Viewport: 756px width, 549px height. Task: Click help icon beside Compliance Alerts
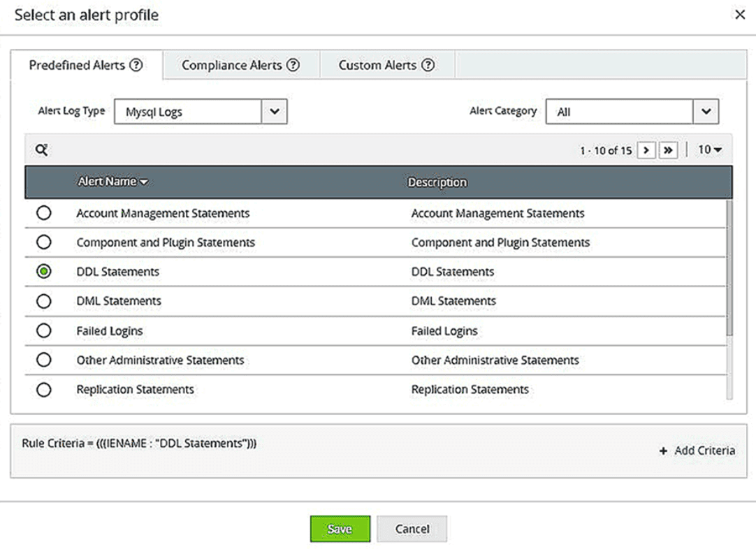point(293,65)
